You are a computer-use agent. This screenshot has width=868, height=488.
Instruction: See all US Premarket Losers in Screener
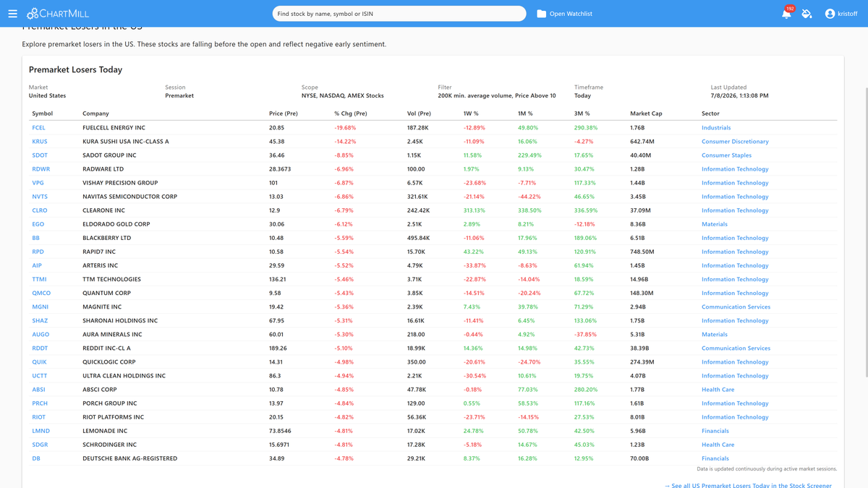748,486
